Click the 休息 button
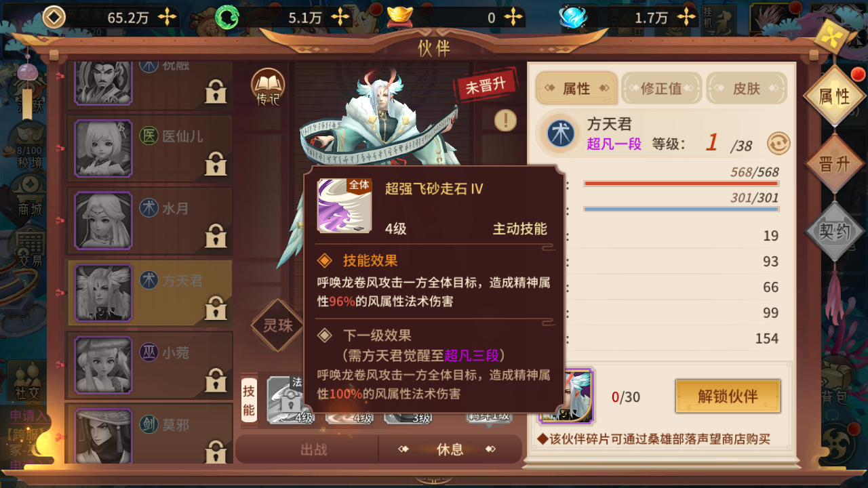Image resolution: width=868 pixels, height=488 pixels. click(x=450, y=449)
